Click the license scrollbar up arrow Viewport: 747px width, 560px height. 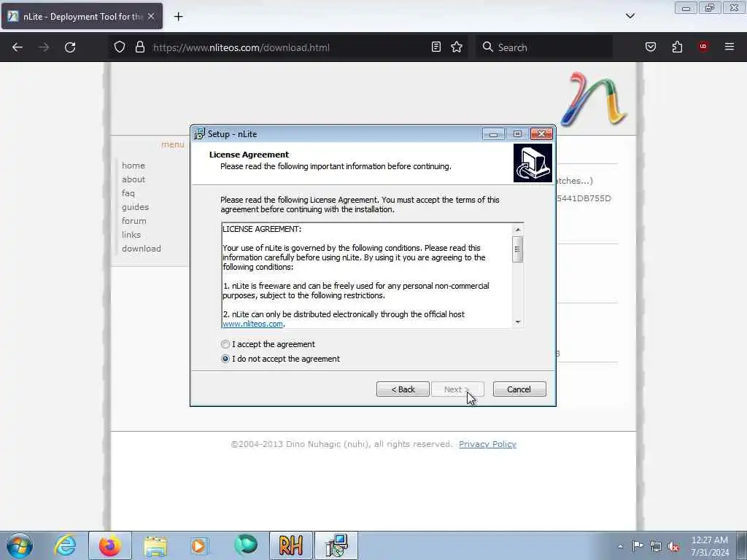(517, 230)
